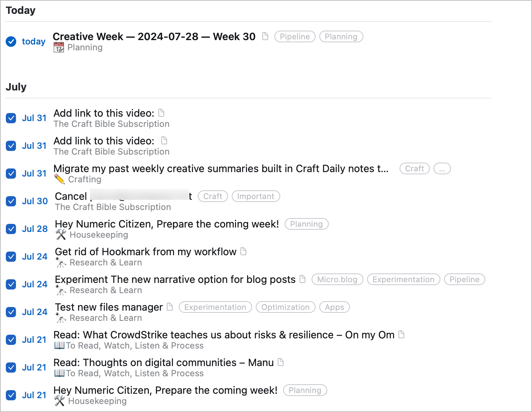Select the Experiment new narrative option task title
Viewport: 532px width, 412px height.
(175, 279)
